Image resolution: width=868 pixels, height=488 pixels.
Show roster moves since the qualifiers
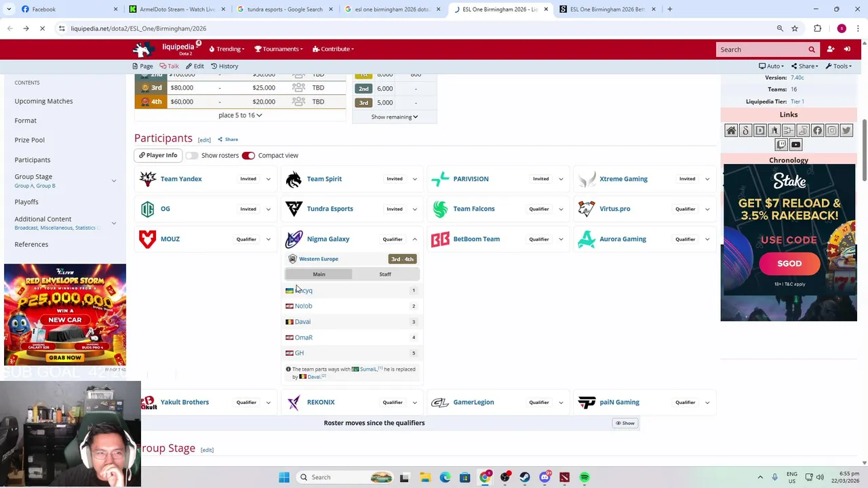[x=625, y=423]
